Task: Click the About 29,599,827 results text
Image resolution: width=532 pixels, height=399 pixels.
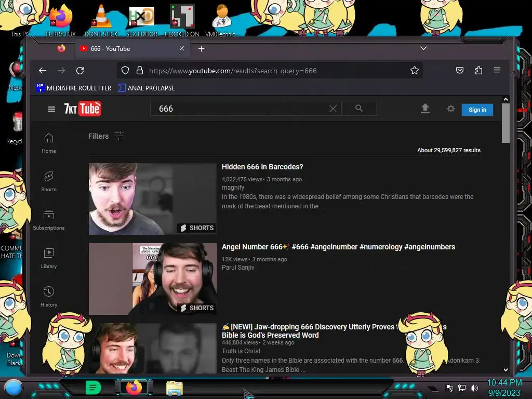Action: pyautogui.click(x=448, y=150)
